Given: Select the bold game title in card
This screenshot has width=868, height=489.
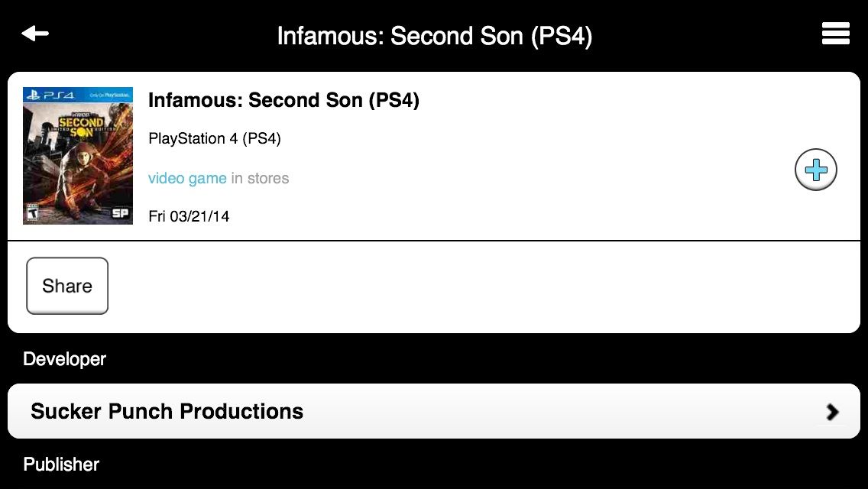Looking at the screenshot, I should (x=283, y=100).
